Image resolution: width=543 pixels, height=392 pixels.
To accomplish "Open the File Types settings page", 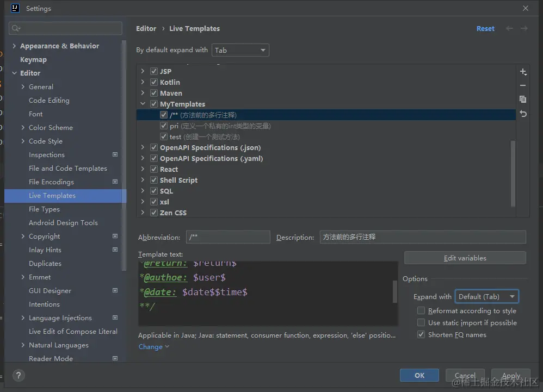I will [x=44, y=209].
